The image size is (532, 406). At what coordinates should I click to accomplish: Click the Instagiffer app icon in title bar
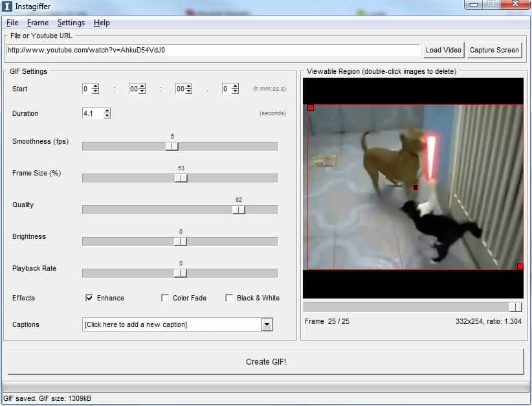click(6, 6)
